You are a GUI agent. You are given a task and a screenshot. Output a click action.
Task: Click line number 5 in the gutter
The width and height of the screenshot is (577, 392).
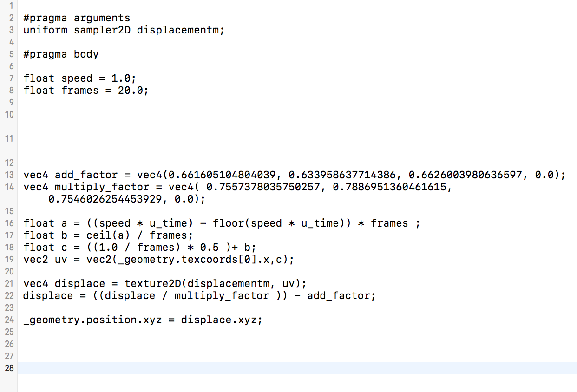[x=11, y=54]
